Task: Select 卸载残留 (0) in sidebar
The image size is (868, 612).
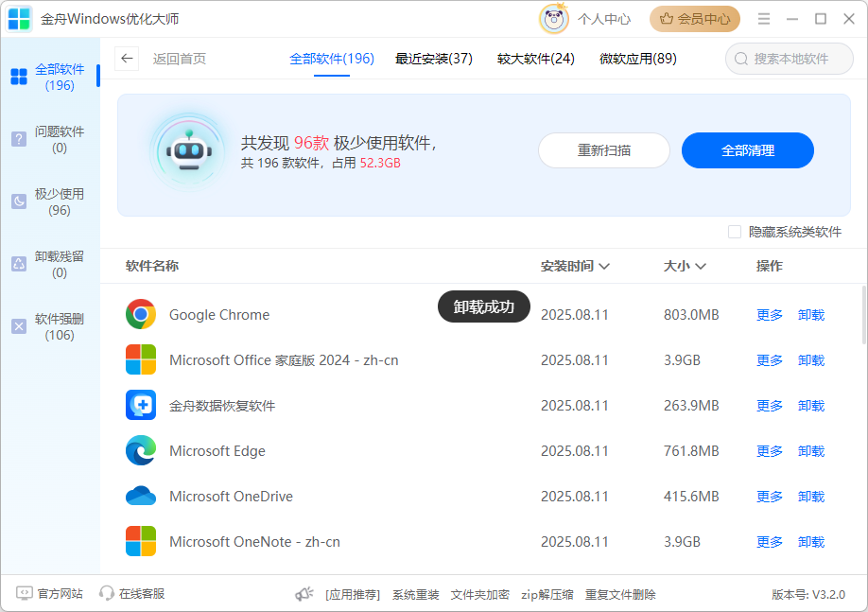Action: (x=50, y=264)
